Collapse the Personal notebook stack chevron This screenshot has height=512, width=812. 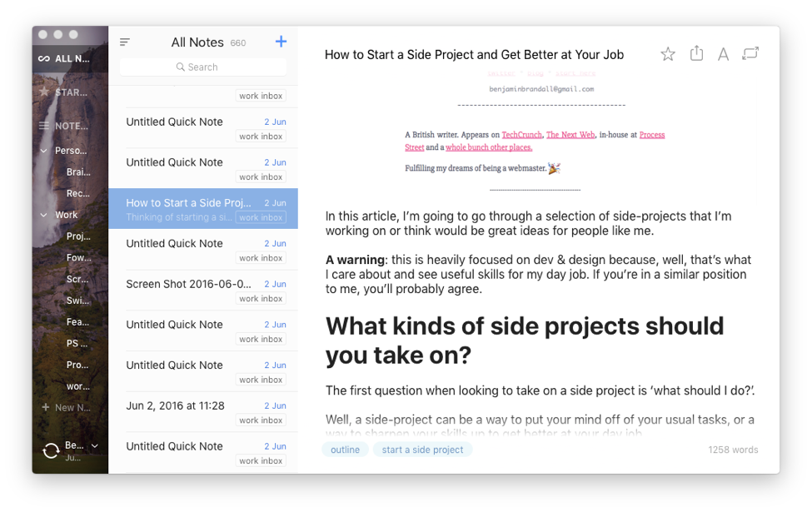[44, 151]
